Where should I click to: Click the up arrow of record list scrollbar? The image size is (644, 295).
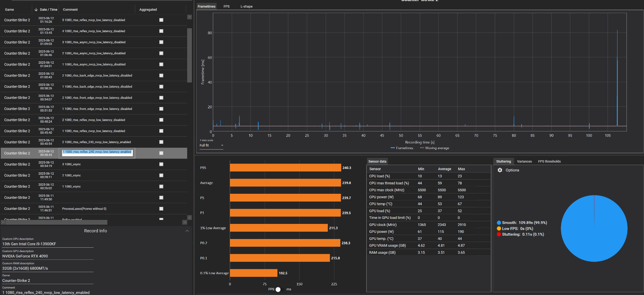pyautogui.click(x=190, y=17)
